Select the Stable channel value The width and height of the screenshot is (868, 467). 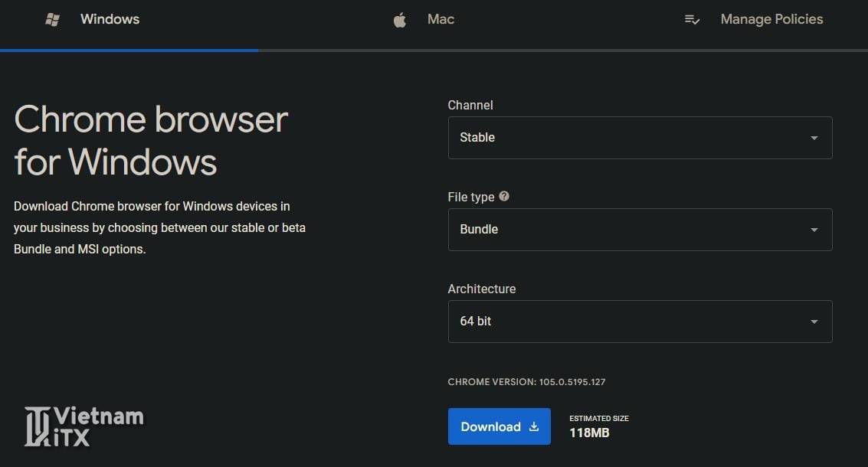[x=477, y=138]
